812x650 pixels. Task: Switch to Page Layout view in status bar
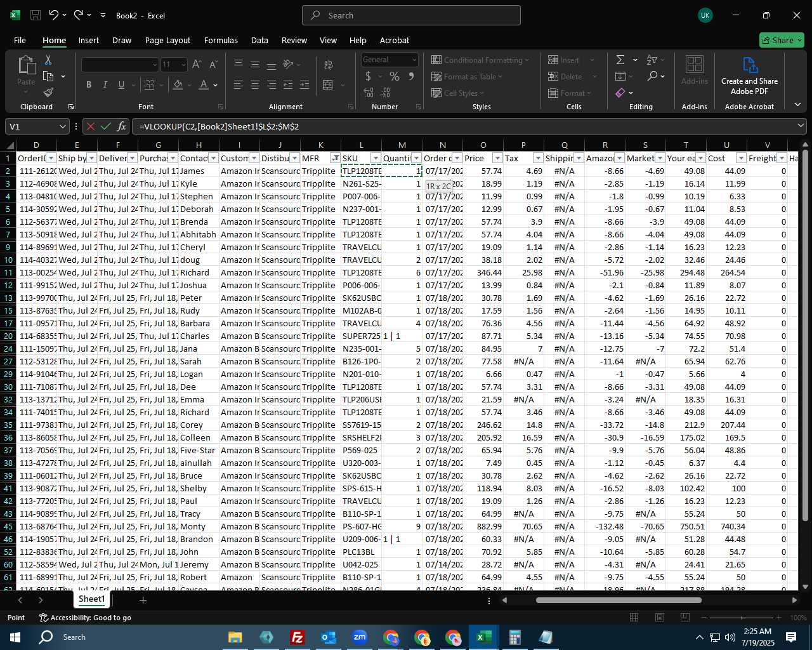coord(660,618)
